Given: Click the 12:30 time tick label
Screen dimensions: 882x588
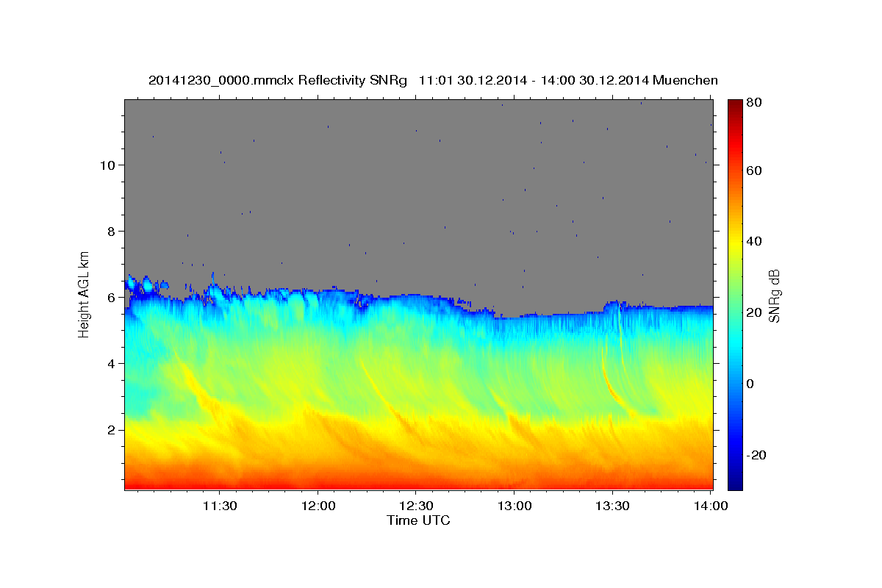Looking at the screenshot, I should coord(415,506).
